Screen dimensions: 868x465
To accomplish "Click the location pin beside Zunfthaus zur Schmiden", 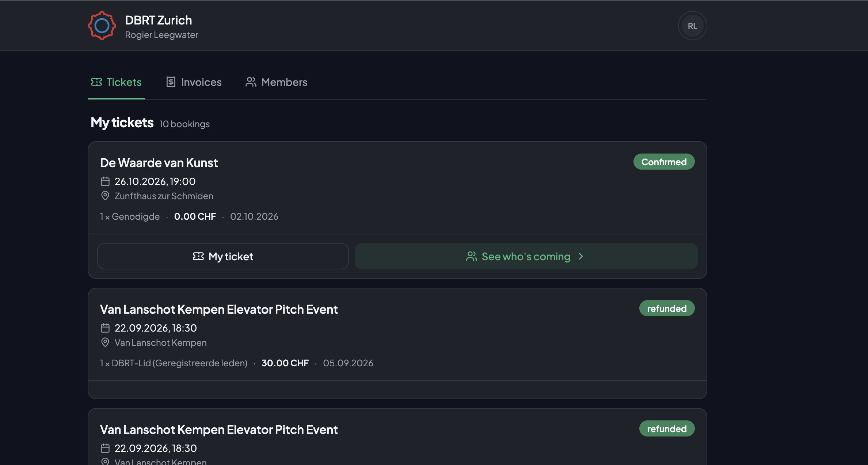I will (x=105, y=196).
